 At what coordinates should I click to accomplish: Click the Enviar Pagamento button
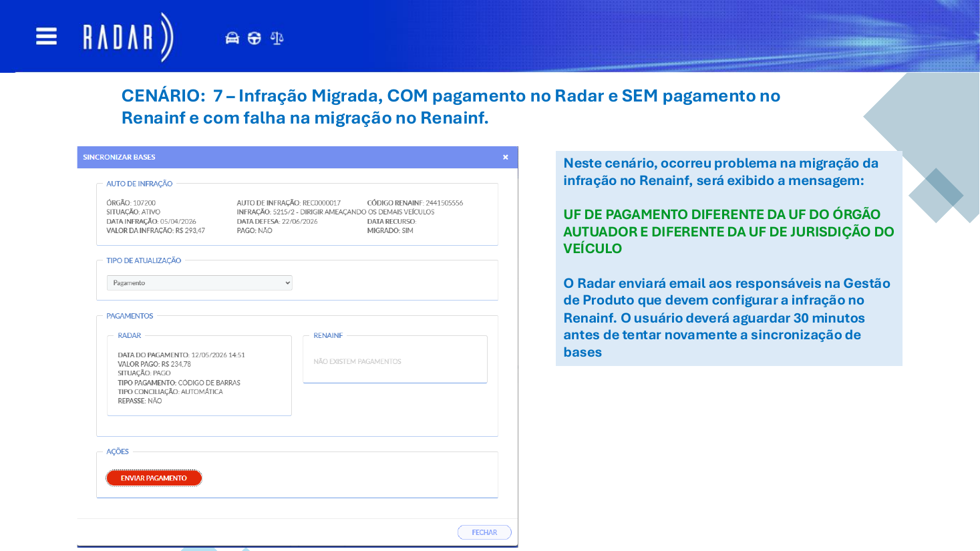pos(154,478)
